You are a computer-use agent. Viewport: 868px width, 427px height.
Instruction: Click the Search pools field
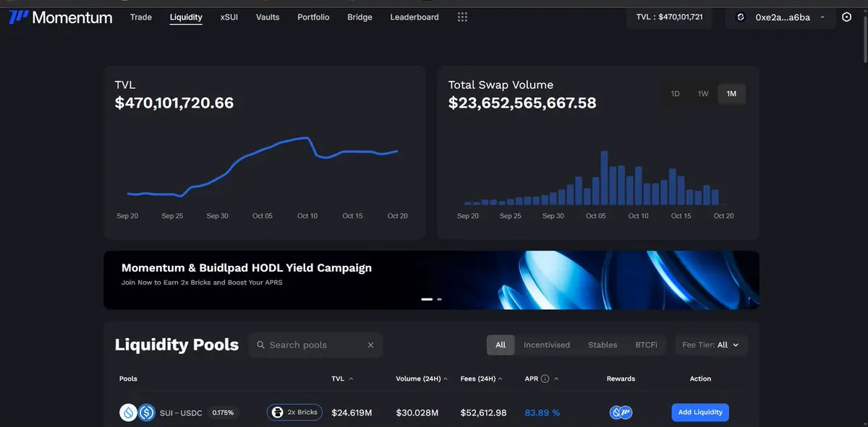pos(315,345)
